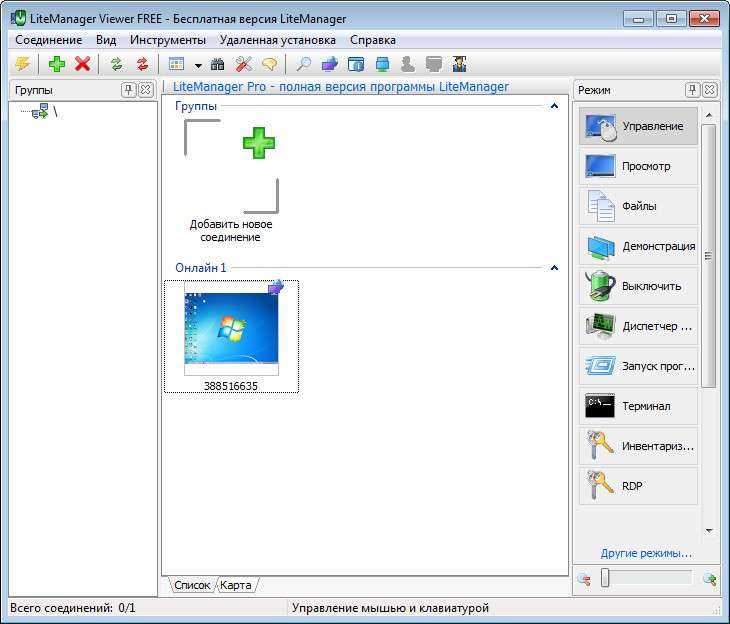Image resolution: width=730 pixels, height=624 pixels.
Task: Select the Демонстрация mode
Action: (638, 246)
